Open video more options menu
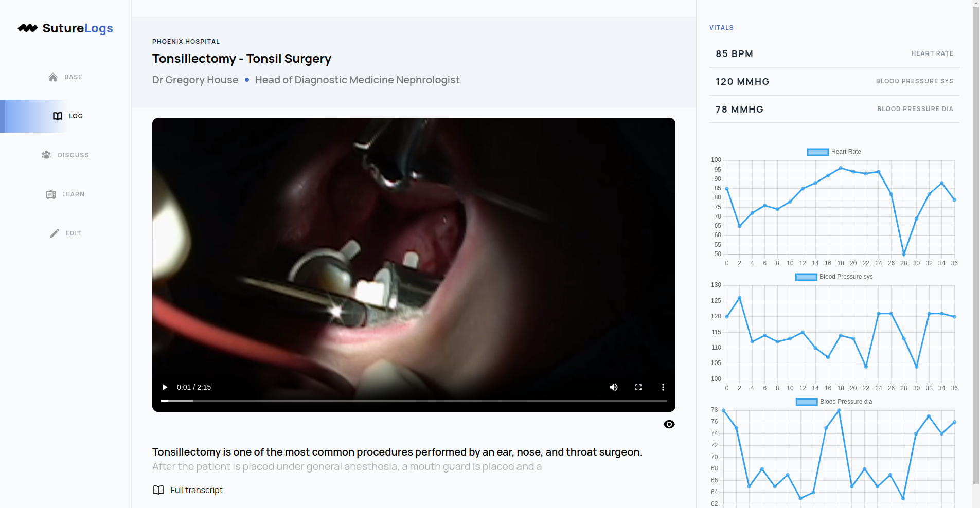The height and width of the screenshot is (508, 980). point(663,387)
